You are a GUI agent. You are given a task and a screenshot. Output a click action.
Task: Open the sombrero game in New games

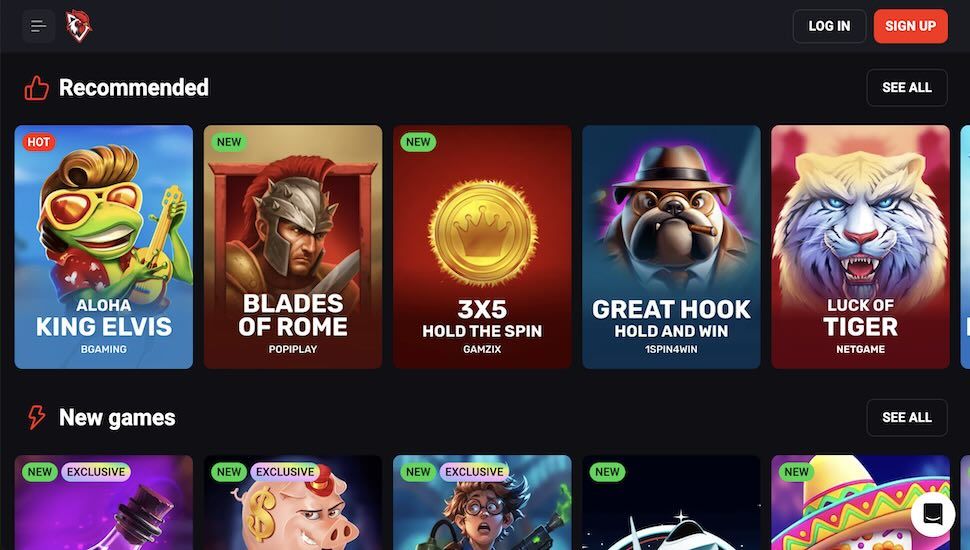point(861,502)
